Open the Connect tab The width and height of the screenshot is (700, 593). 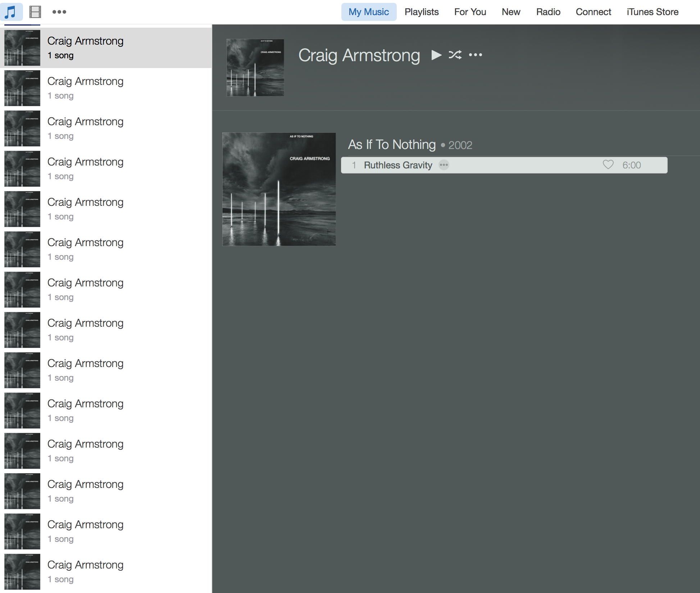tap(593, 12)
